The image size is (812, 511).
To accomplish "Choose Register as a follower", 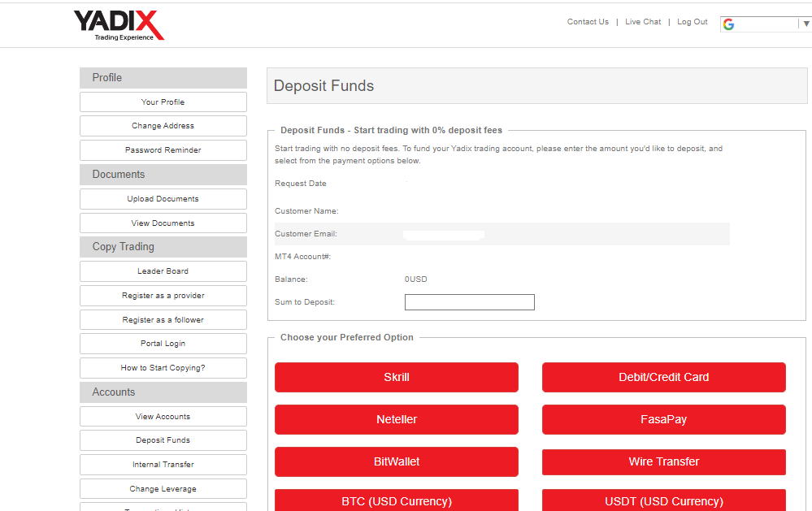I will pyautogui.click(x=163, y=320).
